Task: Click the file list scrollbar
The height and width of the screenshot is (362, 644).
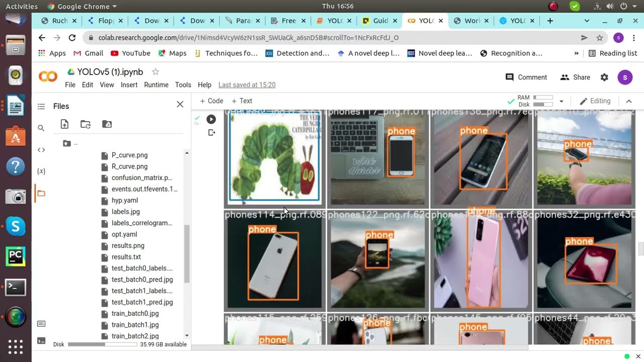Action: coord(187,254)
